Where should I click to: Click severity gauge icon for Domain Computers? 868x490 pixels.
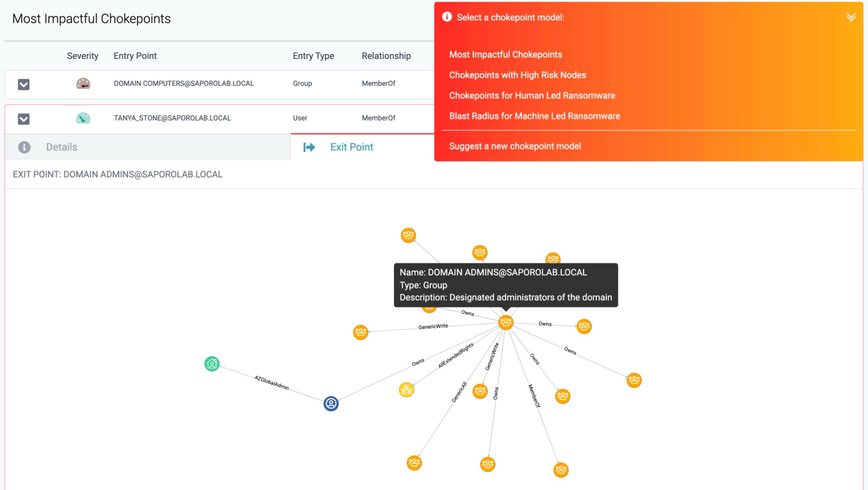click(x=83, y=84)
